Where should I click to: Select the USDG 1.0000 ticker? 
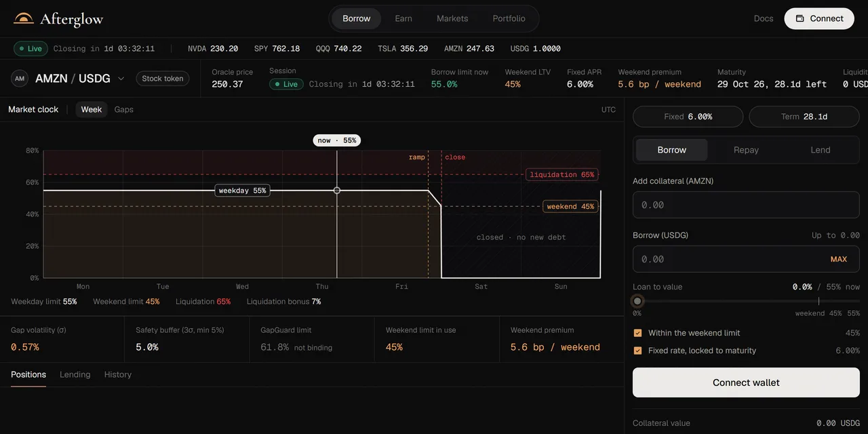tap(535, 49)
